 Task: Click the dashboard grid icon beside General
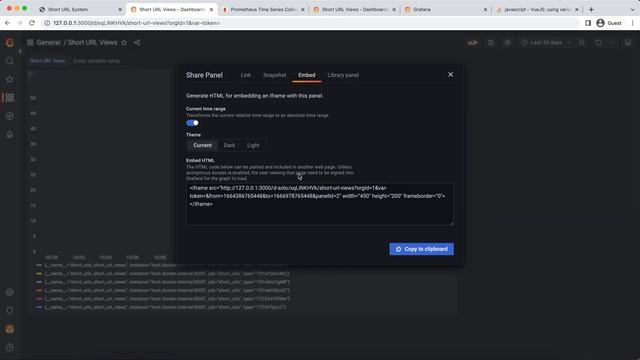[x=30, y=42]
